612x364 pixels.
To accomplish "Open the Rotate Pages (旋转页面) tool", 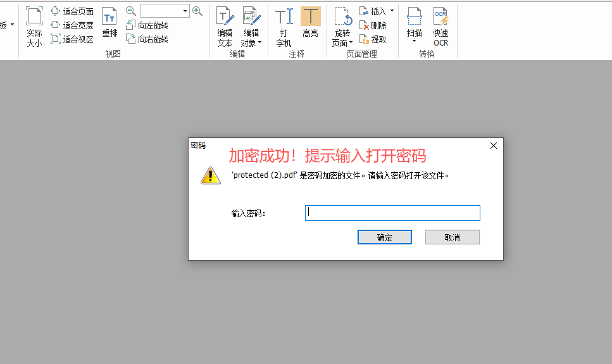I will (342, 27).
